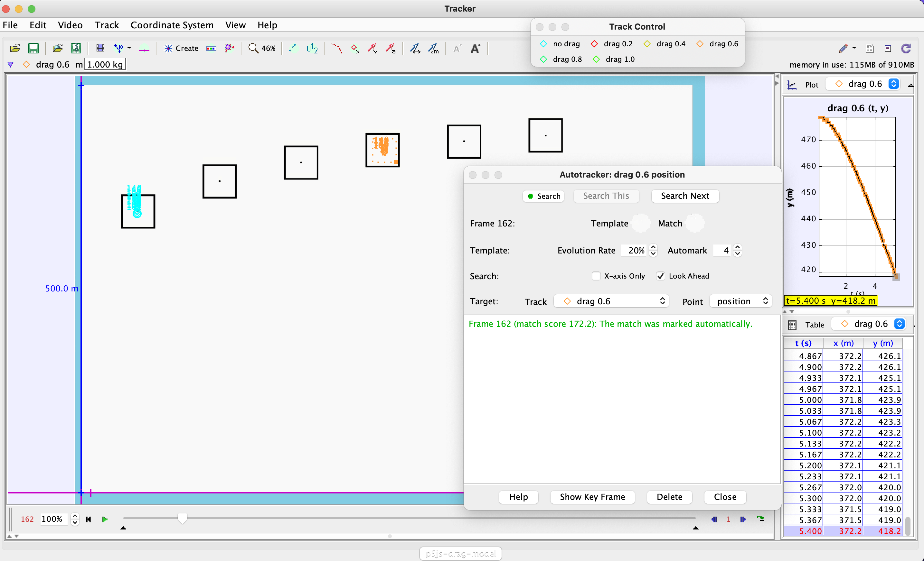The image size is (924, 561).
Task: Enable the X-axis Only checkbox
Action: point(596,276)
